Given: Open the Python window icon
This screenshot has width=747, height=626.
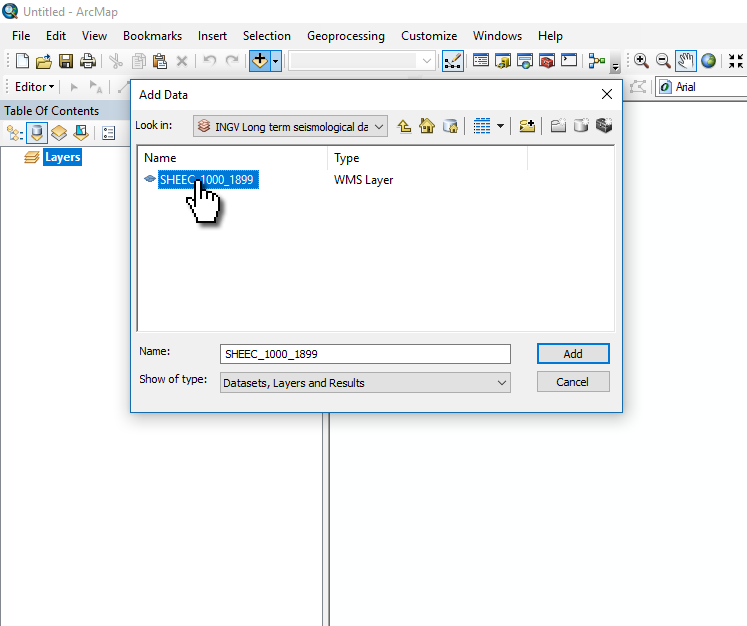Looking at the screenshot, I should 569,61.
